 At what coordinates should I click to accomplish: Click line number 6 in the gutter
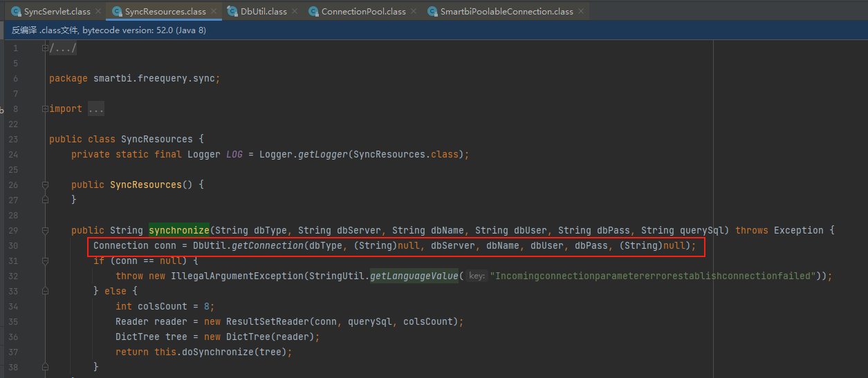(x=17, y=79)
